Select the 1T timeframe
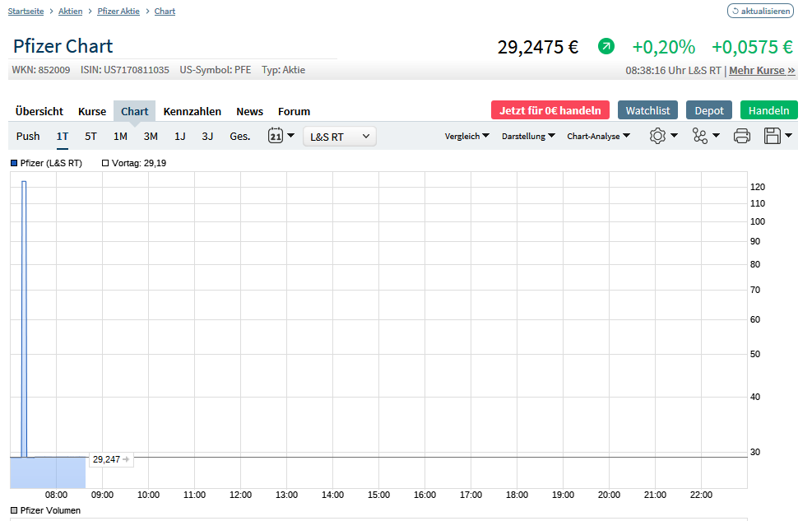This screenshot has width=812, height=521. (x=63, y=136)
